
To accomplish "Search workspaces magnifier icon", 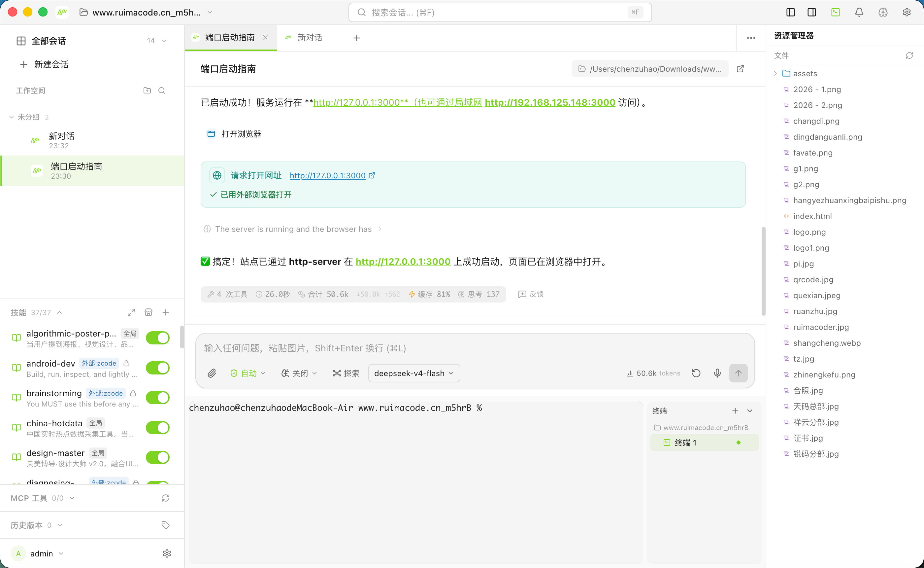I will pos(162,90).
